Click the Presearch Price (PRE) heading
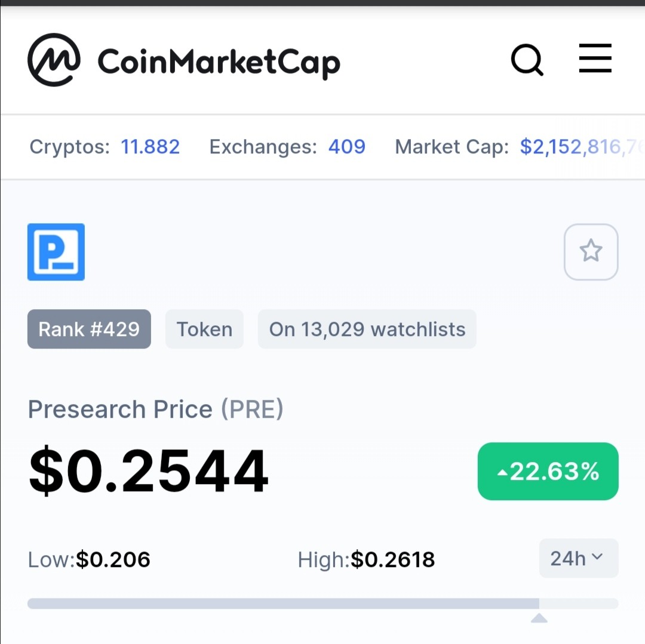Image resolution: width=645 pixels, height=644 pixels. pyautogui.click(x=155, y=409)
